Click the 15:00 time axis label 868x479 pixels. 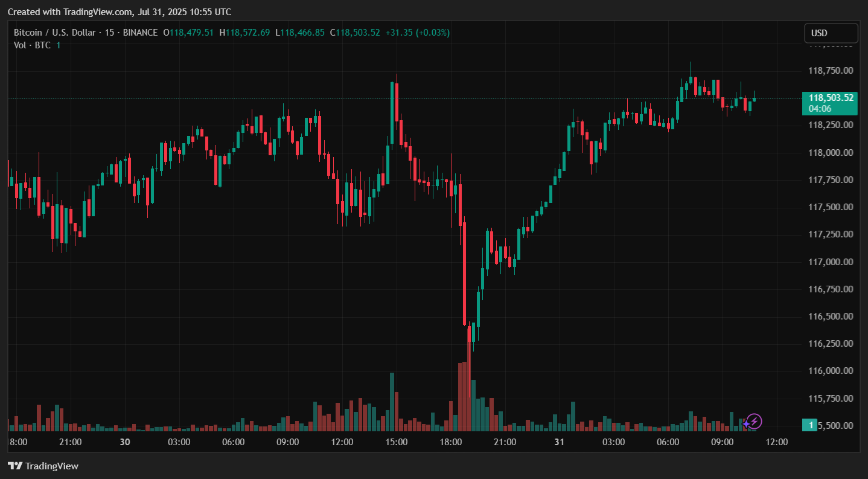point(396,442)
